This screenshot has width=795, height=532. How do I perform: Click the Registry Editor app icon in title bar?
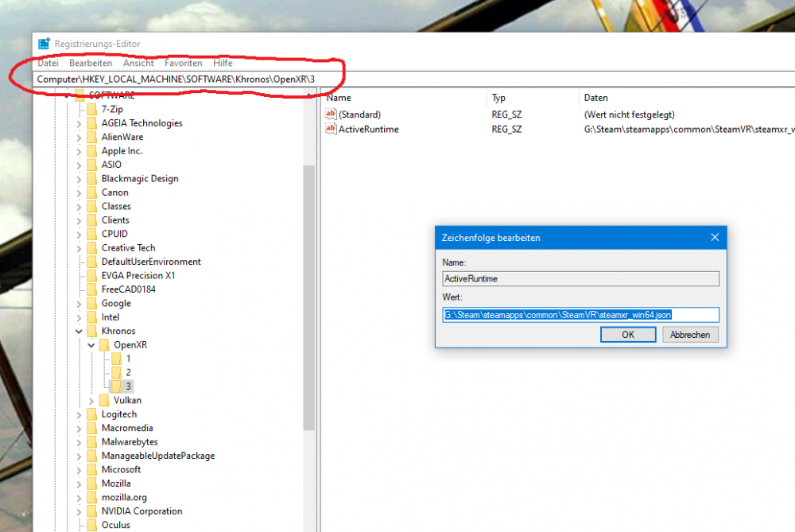click(44, 44)
